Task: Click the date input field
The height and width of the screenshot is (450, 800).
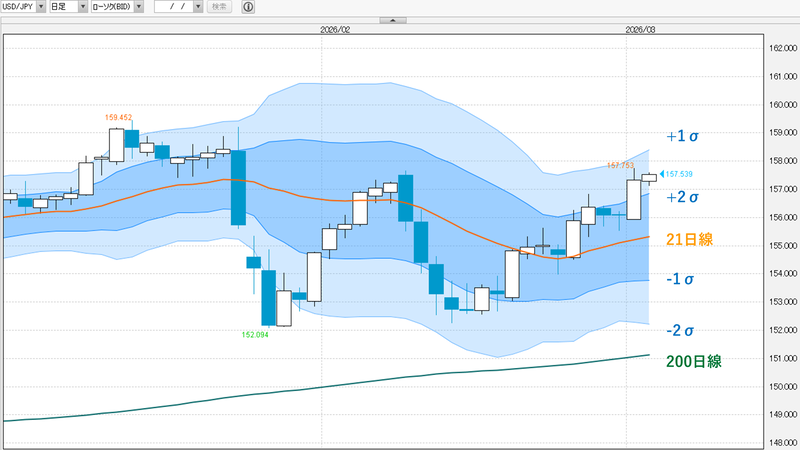Action: [x=174, y=7]
